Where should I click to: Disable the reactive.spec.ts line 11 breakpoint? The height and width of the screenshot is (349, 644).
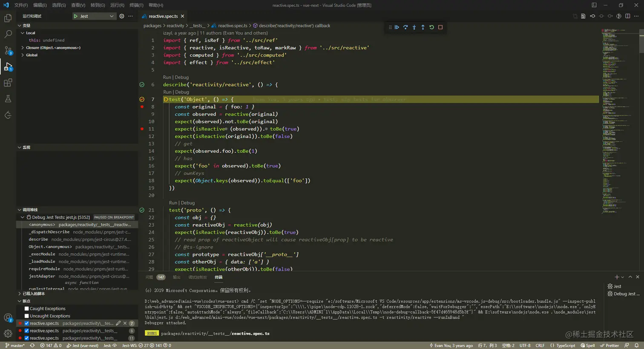[27, 338]
